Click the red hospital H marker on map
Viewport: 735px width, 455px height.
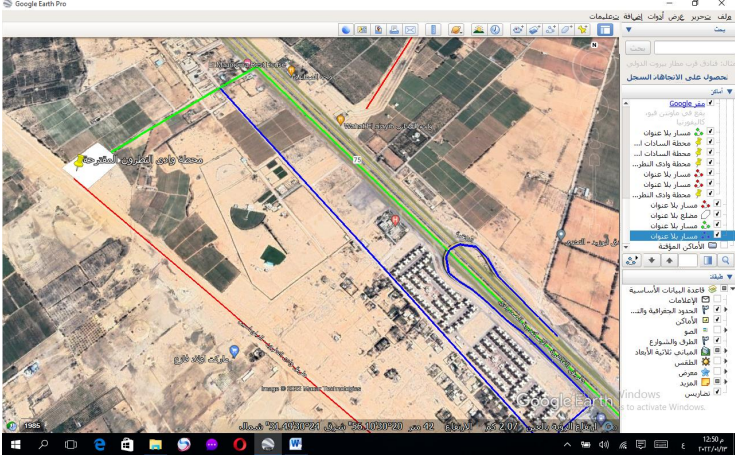pos(396,220)
